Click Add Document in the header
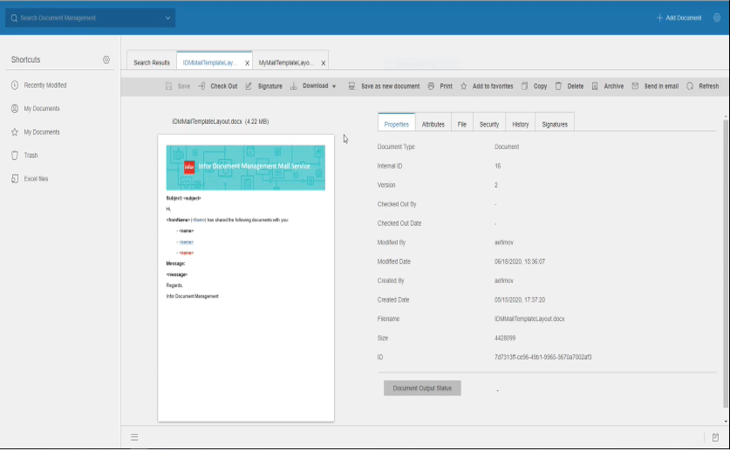The image size is (730, 450). [x=679, y=18]
